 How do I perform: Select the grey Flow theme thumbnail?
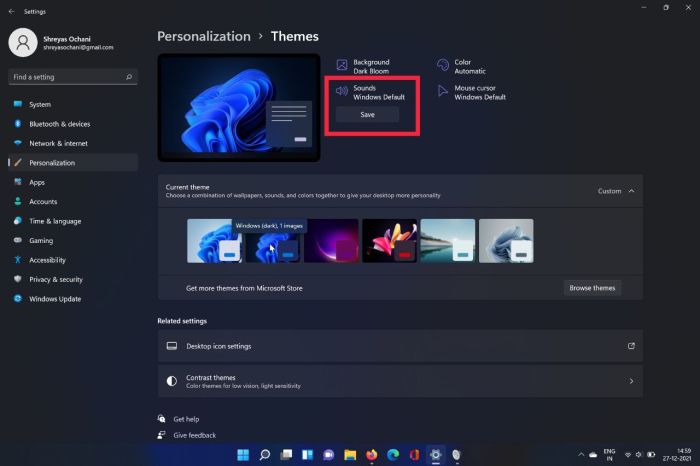506,241
